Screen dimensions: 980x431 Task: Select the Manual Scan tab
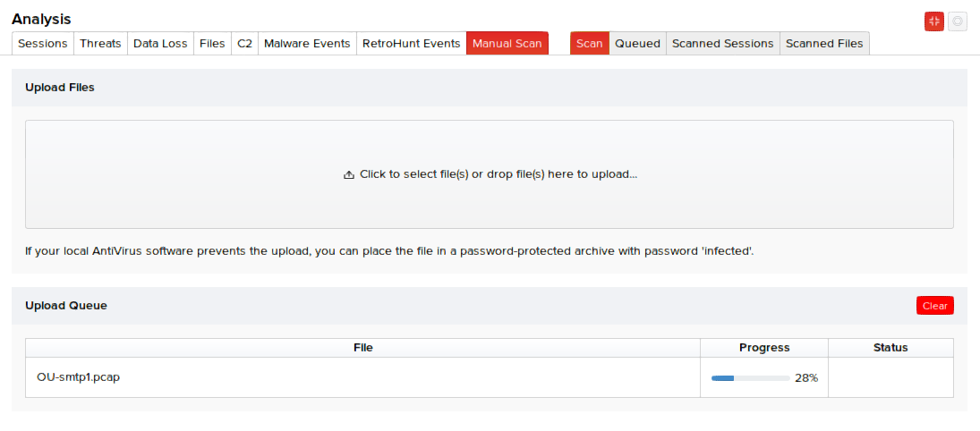(x=507, y=44)
